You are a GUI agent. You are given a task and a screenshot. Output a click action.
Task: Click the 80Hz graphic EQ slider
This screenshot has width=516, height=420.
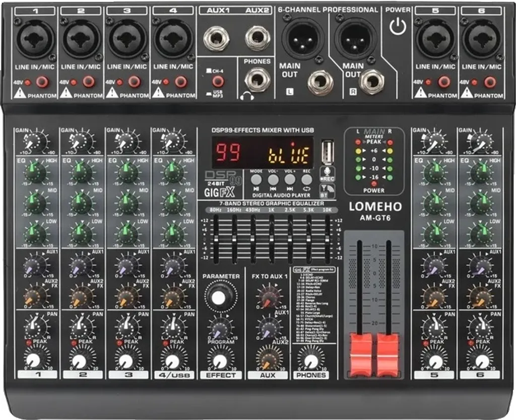(x=216, y=238)
